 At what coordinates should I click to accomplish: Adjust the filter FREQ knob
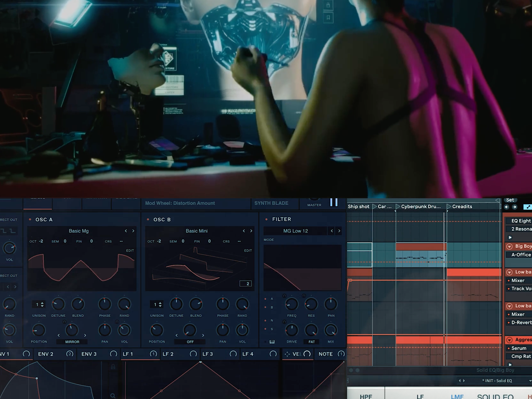[x=291, y=304]
